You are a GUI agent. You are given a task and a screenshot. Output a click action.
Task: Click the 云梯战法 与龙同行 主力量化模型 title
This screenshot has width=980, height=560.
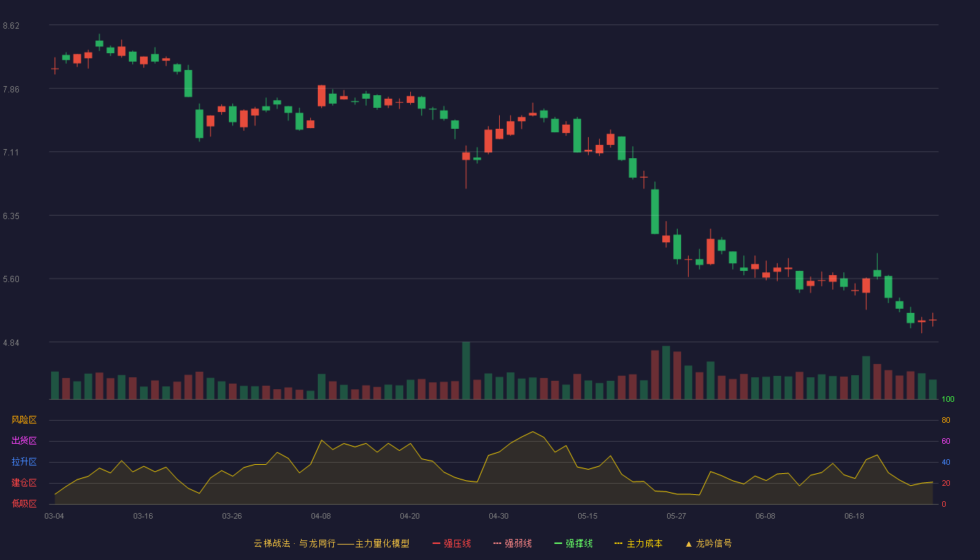click(332, 543)
